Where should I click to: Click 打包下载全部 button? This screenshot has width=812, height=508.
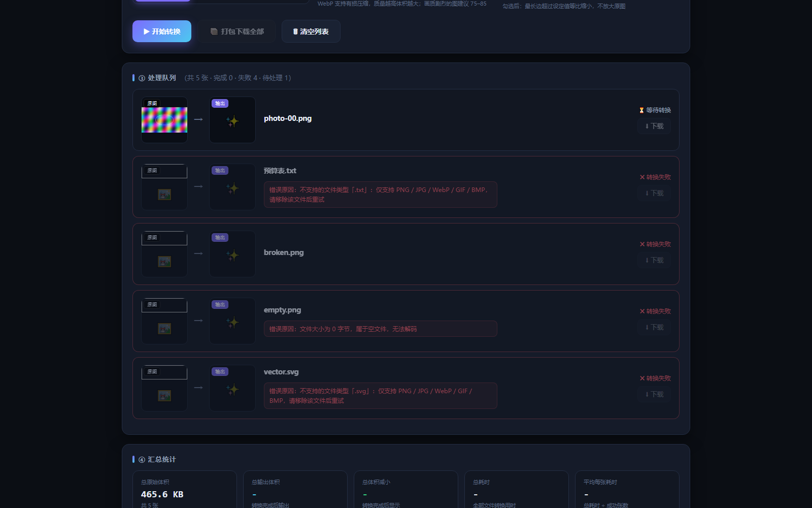pos(237,31)
